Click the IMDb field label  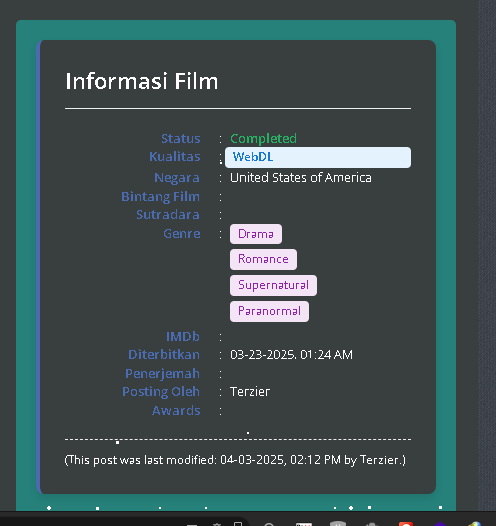(x=183, y=336)
